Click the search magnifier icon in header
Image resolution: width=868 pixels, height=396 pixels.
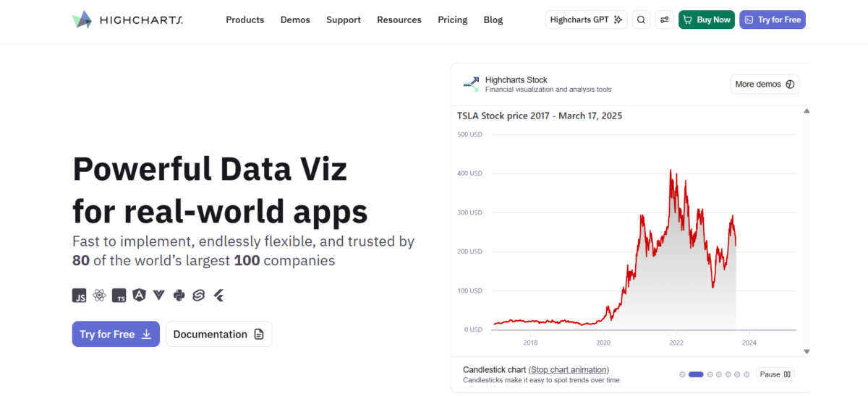641,20
